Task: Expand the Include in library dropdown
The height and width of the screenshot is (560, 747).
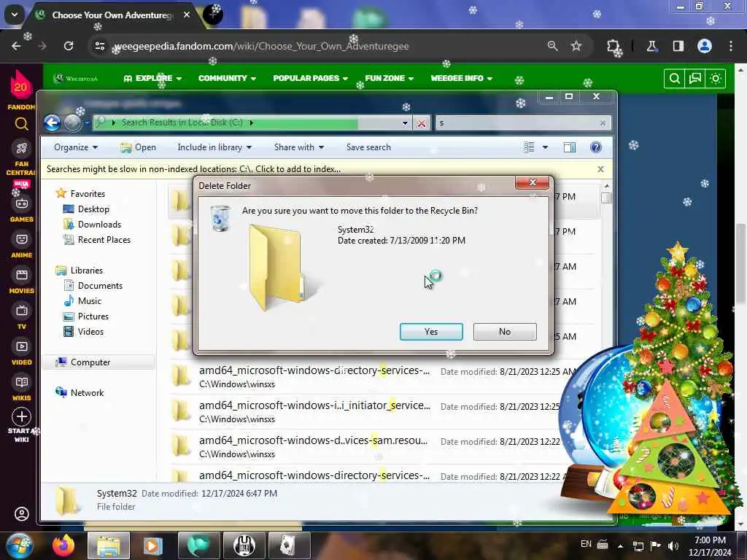Action: (214, 147)
